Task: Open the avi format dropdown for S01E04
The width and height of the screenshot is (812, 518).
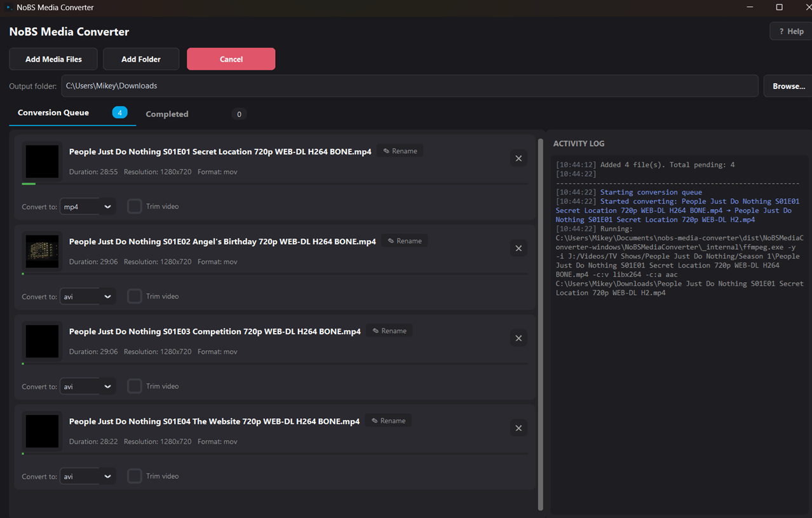Action: pos(88,477)
